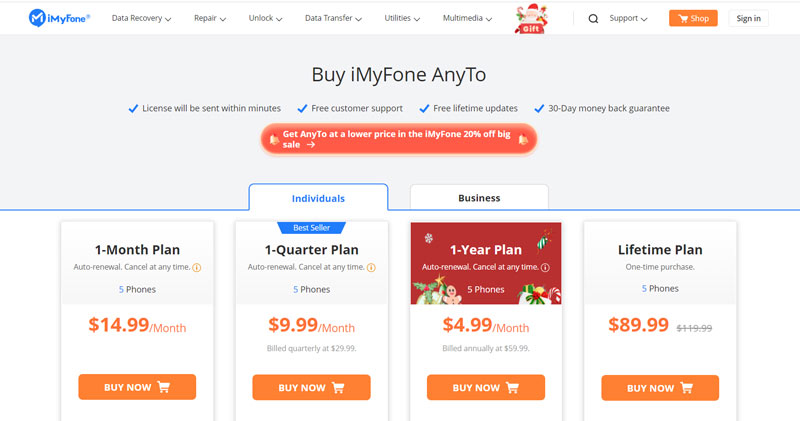The width and height of the screenshot is (800, 421).
Task: Click the 1-Month Plan info icon
Action: pyautogui.click(x=196, y=268)
